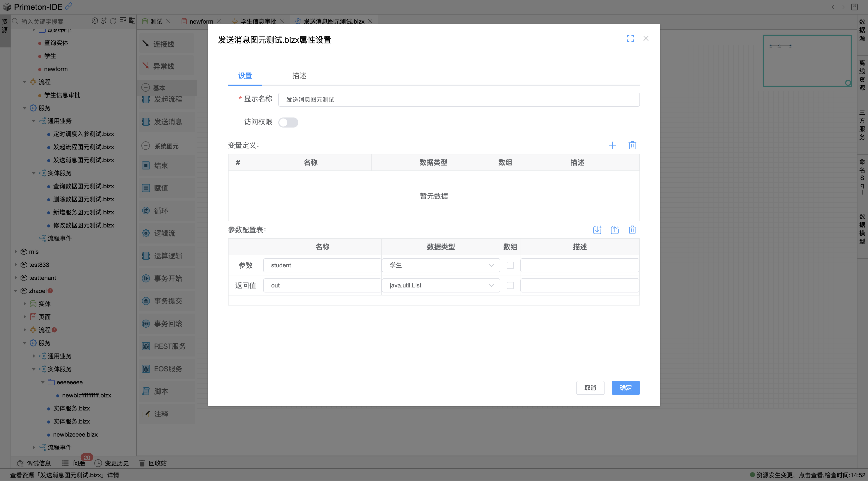Open the 学生 data type dropdown
The image size is (868, 481).
[x=491, y=265]
